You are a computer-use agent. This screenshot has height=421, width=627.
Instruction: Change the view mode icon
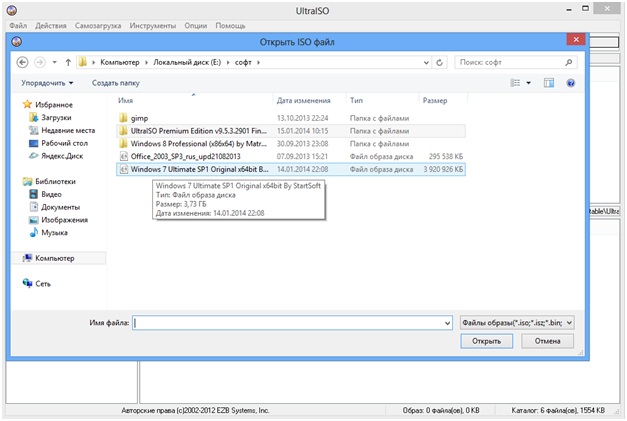(x=515, y=83)
